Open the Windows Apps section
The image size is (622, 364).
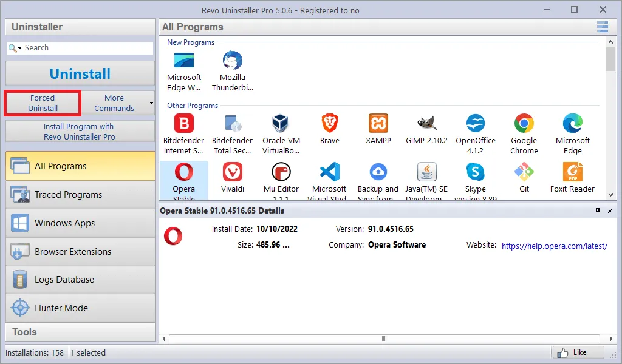pos(81,223)
